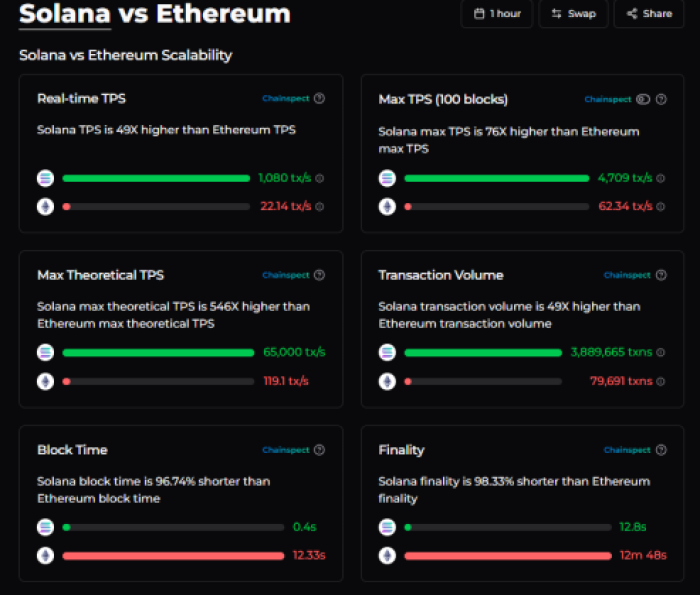Click the Solana word in the title
The height and width of the screenshot is (595, 700).
click(65, 13)
